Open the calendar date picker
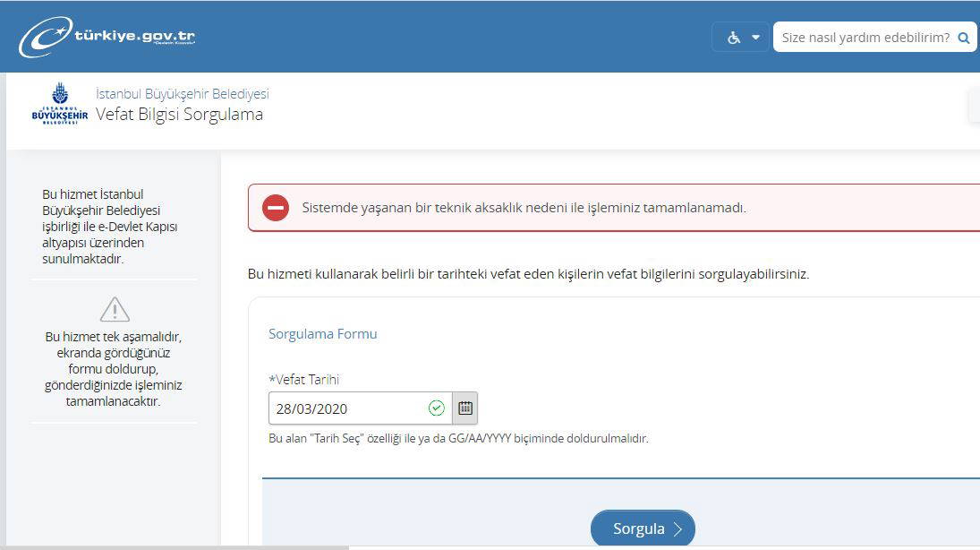Image resolution: width=980 pixels, height=550 pixels. click(465, 408)
